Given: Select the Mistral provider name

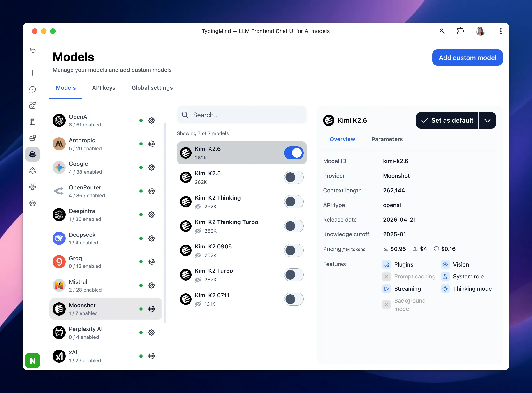Looking at the screenshot, I should click(x=78, y=282).
